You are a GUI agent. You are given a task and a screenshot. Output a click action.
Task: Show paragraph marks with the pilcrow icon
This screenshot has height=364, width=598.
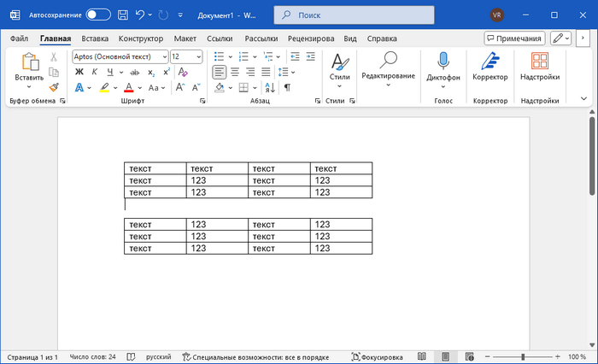287,87
